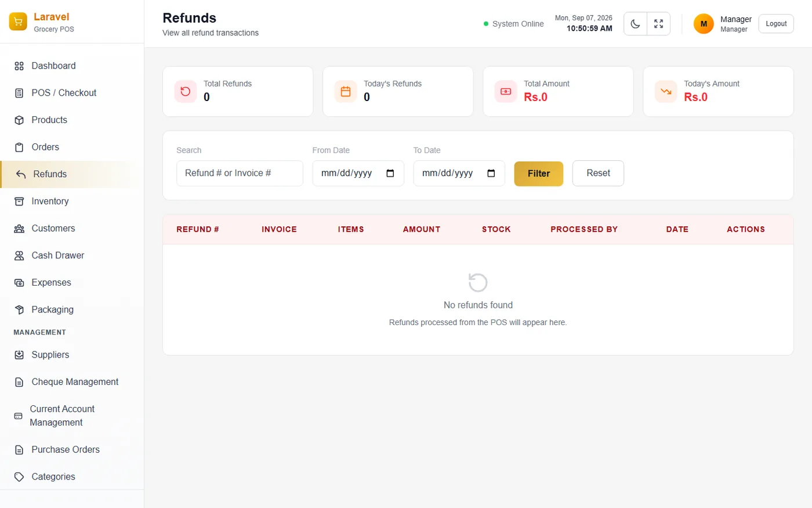Screen dimensions: 812x508
Task: Click the Purchase Orders document icon
Action: tap(19, 450)
